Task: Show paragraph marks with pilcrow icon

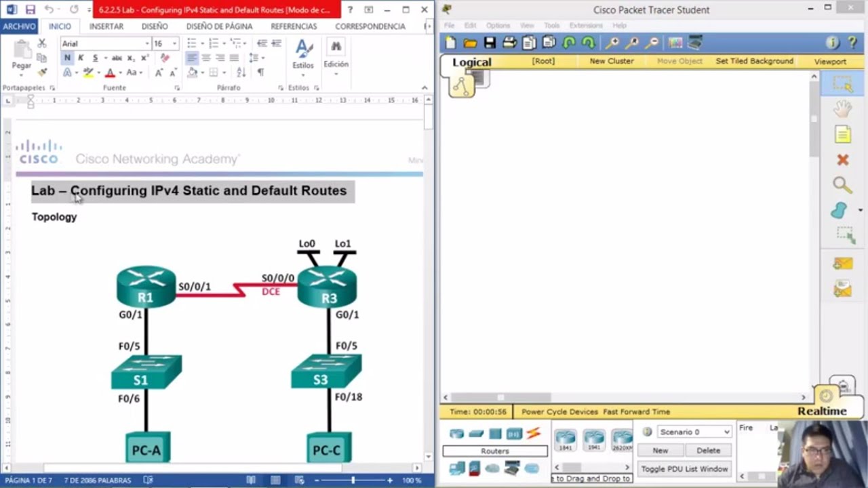Action: [x=260, y=73]
